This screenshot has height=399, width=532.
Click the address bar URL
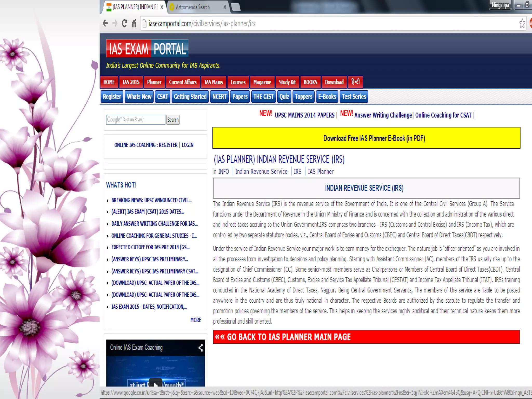pos(202,23)
